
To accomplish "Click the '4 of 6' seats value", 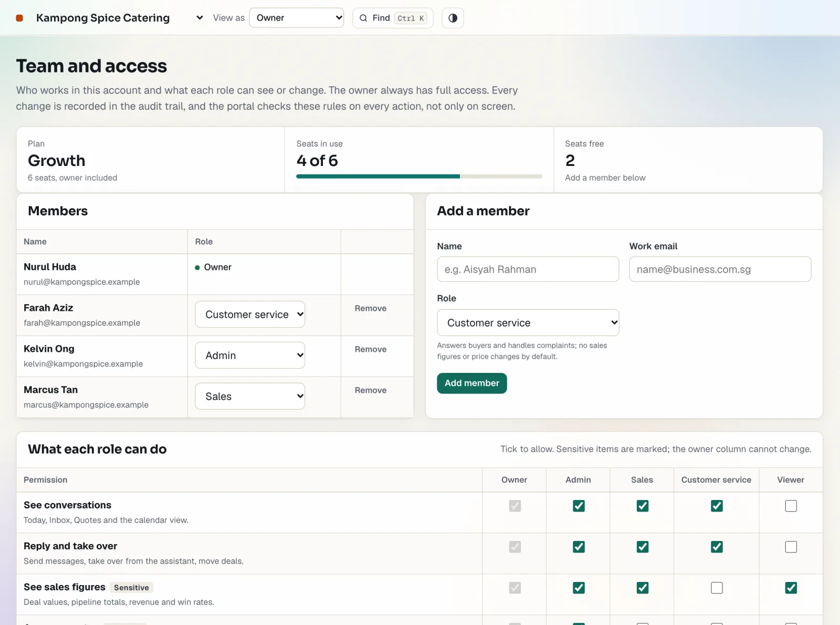I will pos(317,160).
